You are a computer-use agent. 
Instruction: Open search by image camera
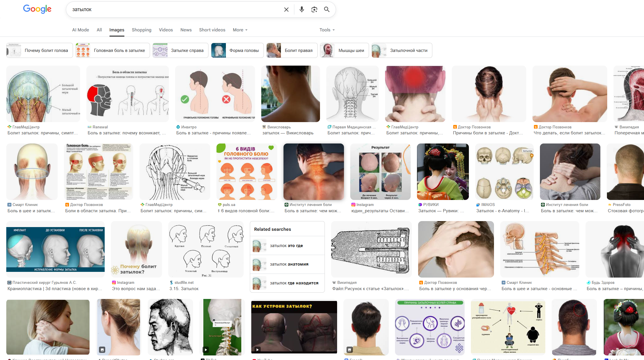[314, 10]
